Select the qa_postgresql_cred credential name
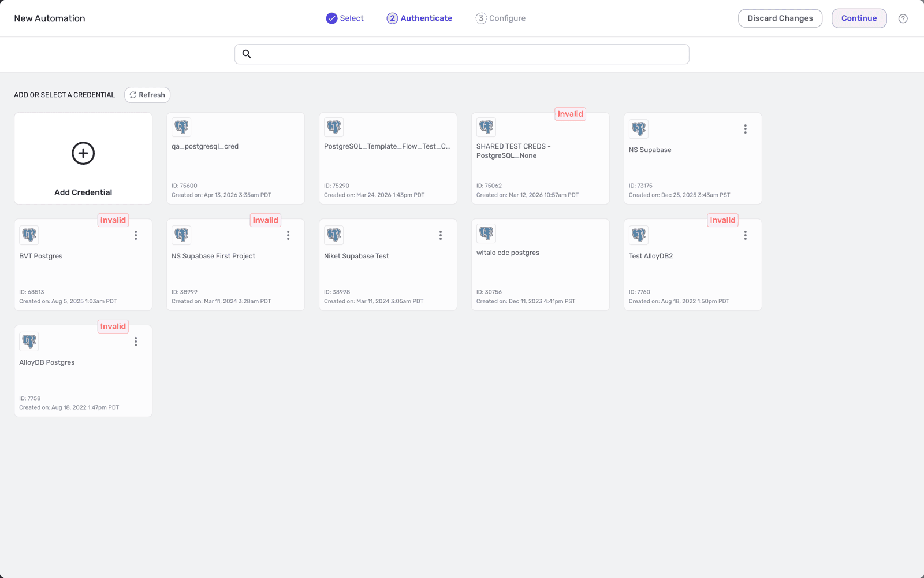The width and height of the screenshot is (924, 578). (x=205, y=146)
